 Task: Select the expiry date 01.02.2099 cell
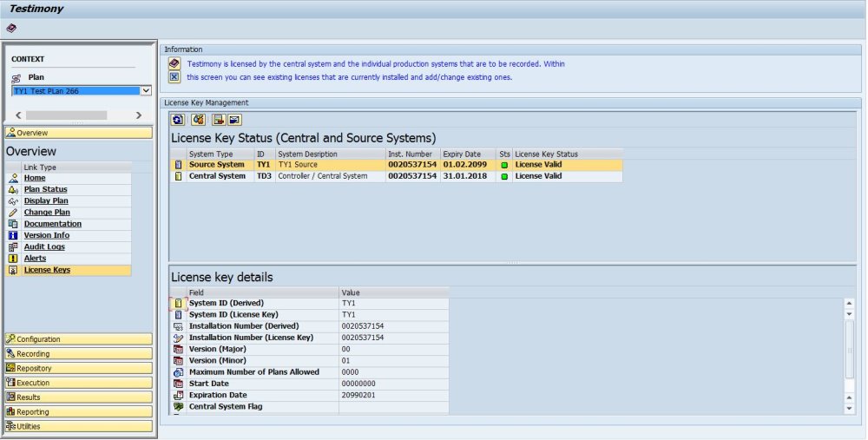pos(468,165)
